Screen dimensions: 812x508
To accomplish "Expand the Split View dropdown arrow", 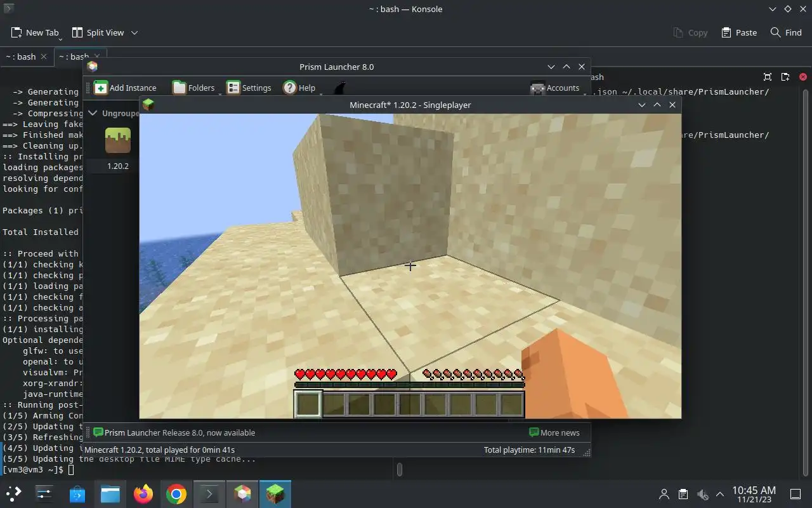I will coord(134,32).
